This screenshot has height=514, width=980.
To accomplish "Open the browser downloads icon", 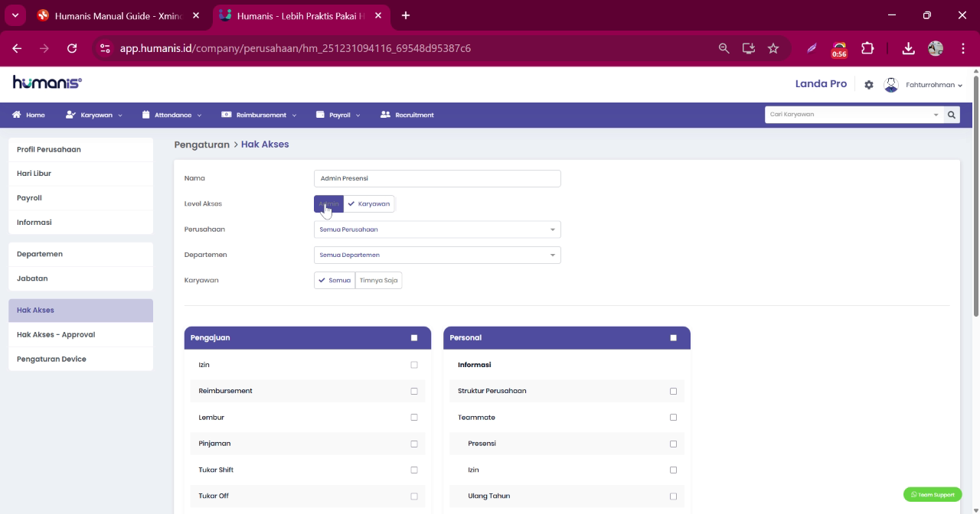I will coord(908,48).
